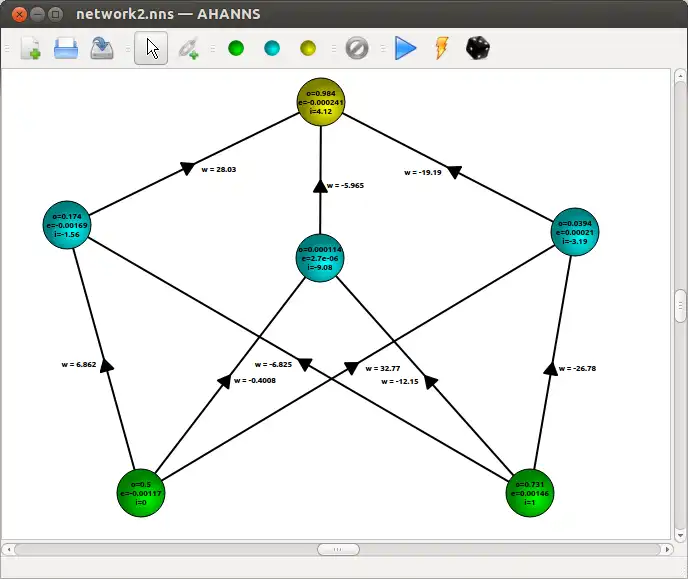The image size is (688, 579).
Task: Click the horizontal scrollbar right arrow
Action: (x=667, y=549)
